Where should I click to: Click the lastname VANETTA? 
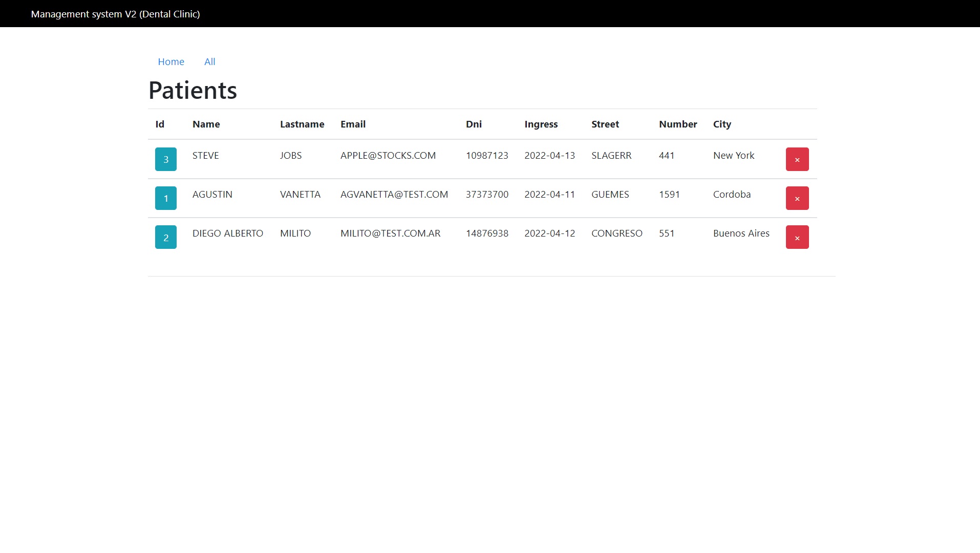point(300,194)
